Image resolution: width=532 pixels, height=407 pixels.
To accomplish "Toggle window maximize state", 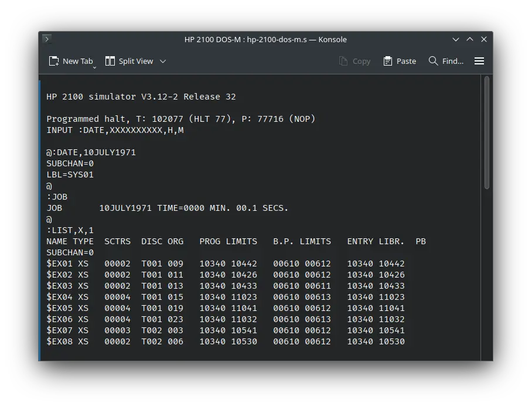I will coord(470,39).
